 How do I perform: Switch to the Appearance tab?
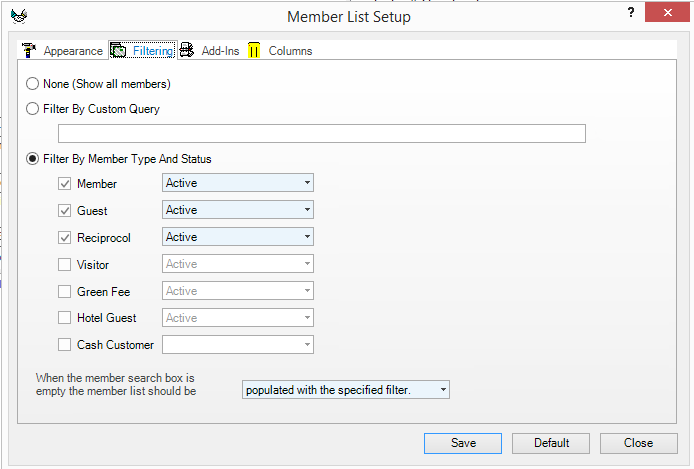(x=72, y=51)
